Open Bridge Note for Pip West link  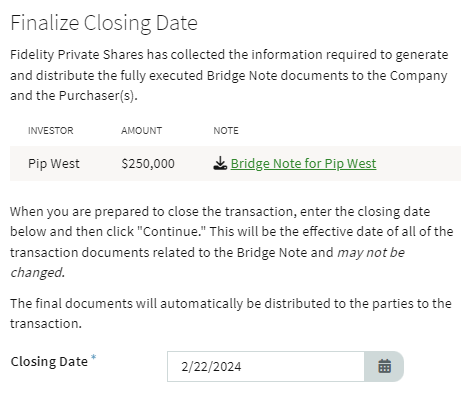tap(303, 164)
